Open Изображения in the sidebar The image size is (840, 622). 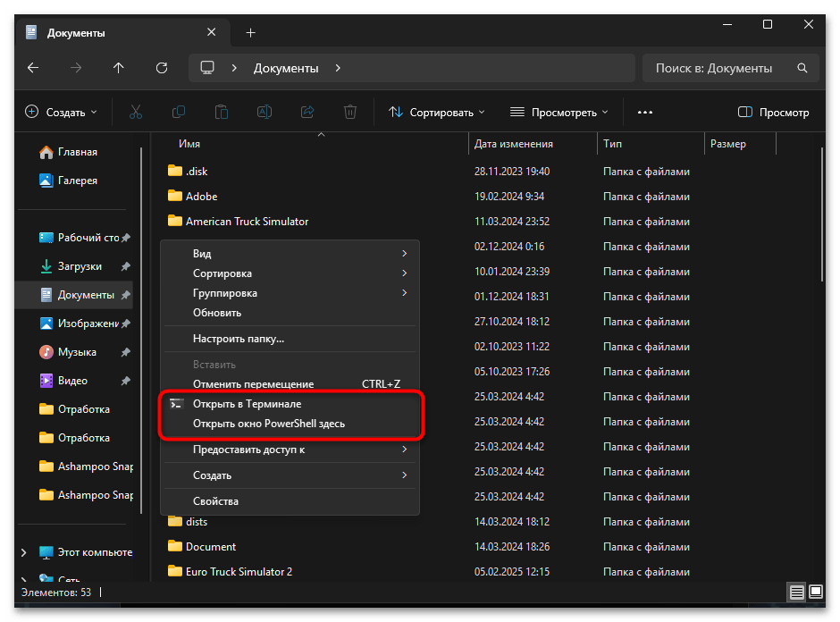pyautogui.click(x=80, y=324)
